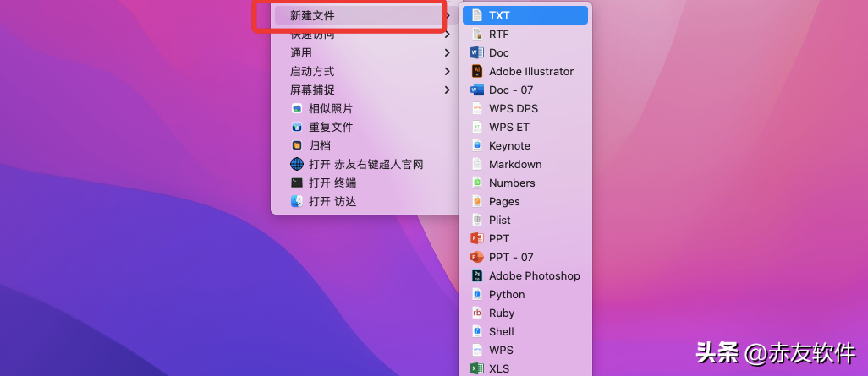The height and width of the screenshot is (376, 868).
Task: Expand the 通用 submenu chevron
Action: coord(448,52)
